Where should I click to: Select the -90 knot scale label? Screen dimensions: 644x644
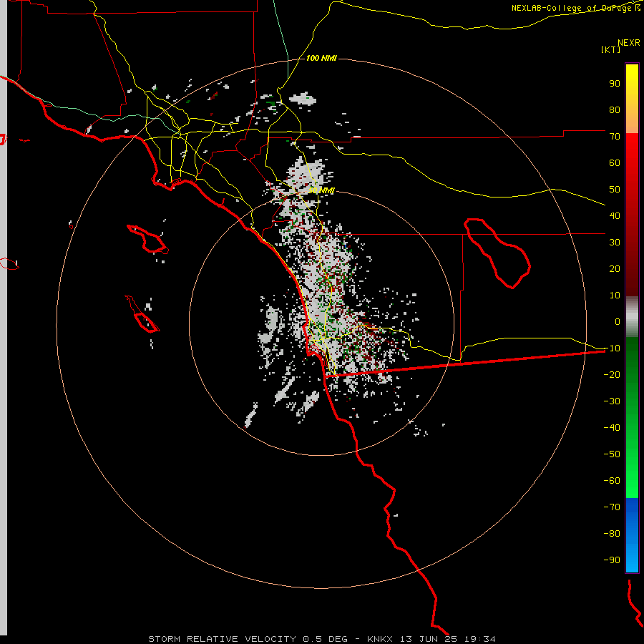tap(612, 560)
